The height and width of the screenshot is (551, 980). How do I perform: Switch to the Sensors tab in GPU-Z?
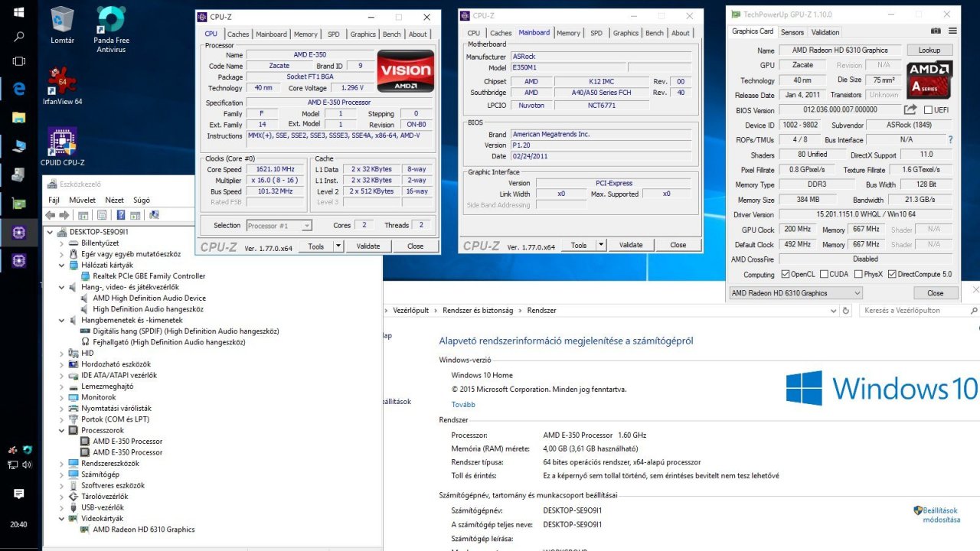792,32
